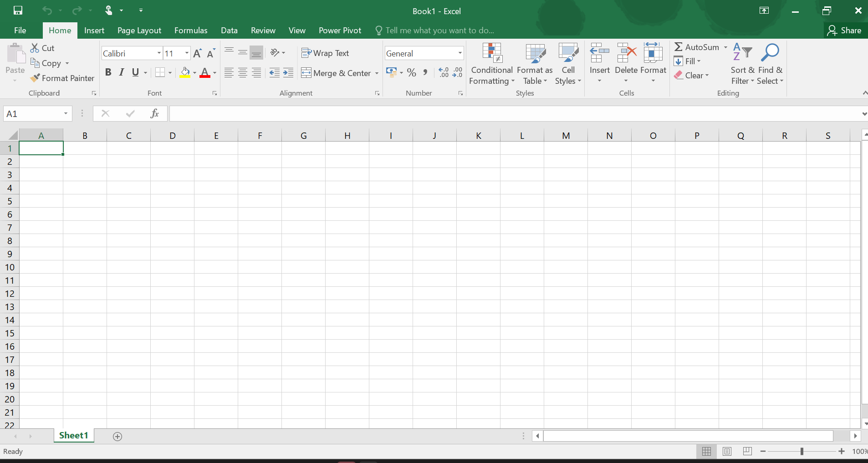Click the AutoSum button
This screenshot has width=868, height=463.
click(x=697, y=47)
